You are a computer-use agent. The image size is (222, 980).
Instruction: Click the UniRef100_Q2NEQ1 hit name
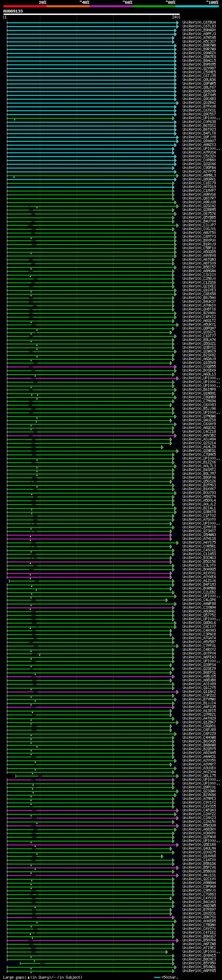pos(199,451)
